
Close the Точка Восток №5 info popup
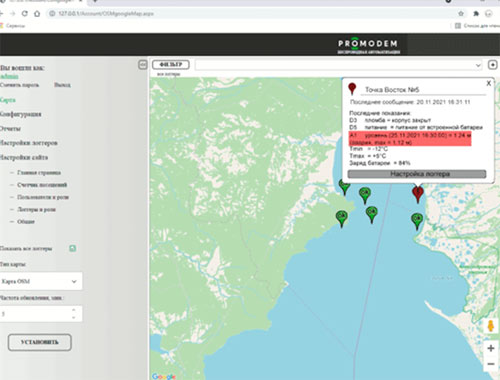(x=488, y=83)
